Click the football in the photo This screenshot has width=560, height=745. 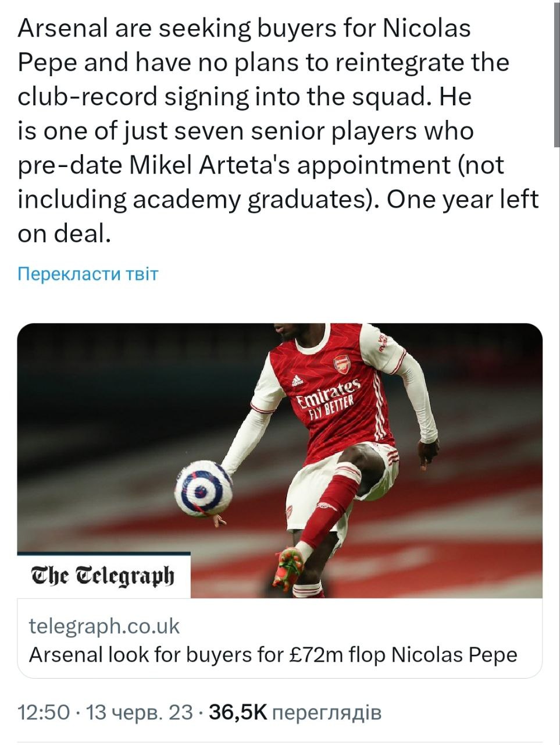pyautogui.click(x=204, y=488)
